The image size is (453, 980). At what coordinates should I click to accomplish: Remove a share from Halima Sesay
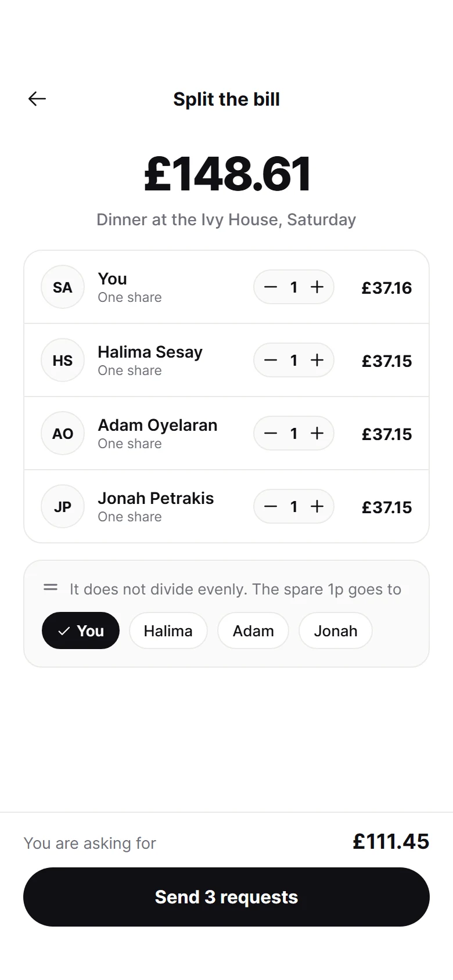pyautogui.click(x=271, y=360)
